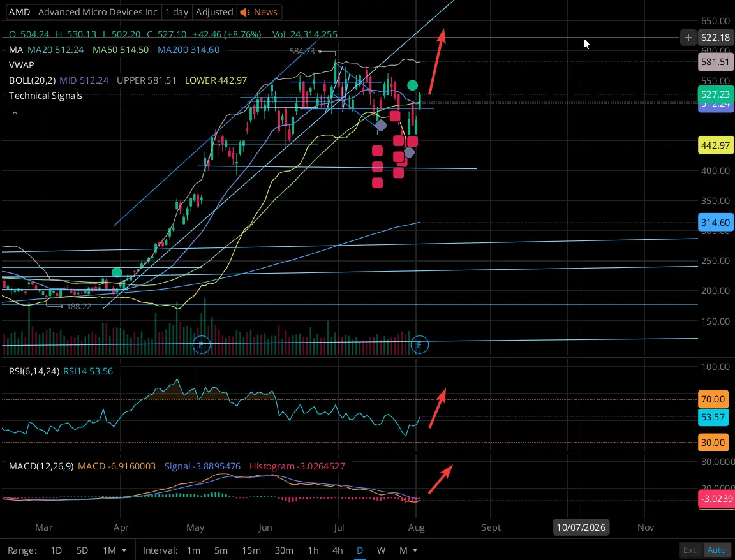The height and width of the screenshot is (560, 735).
Task: Switch interval to 5m
Action: 221,550
